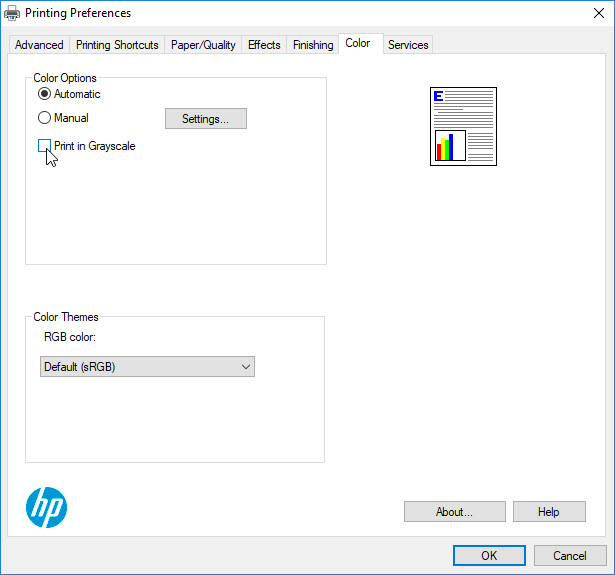The width and height of the screenshot is (615, 575).
Task: Open the Printing Shortcuts tab
Action: point(117,45)
